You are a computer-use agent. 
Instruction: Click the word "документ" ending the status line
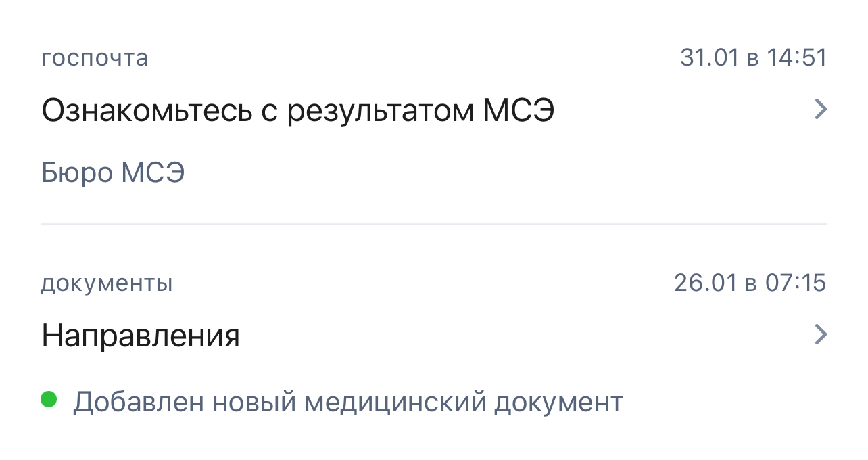pyautogui.click(x=558, y=402)
